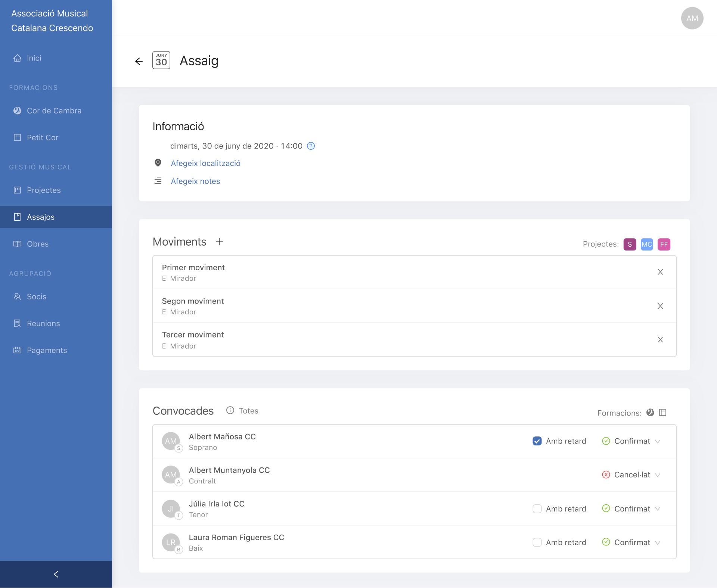Click the help icon beside the date
The height and width of the screenshot is (588, 717).
311,146
